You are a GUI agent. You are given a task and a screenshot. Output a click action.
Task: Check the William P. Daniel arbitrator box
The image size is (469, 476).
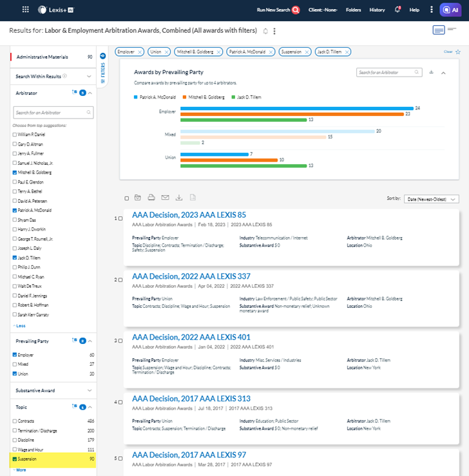coord(15,135)
